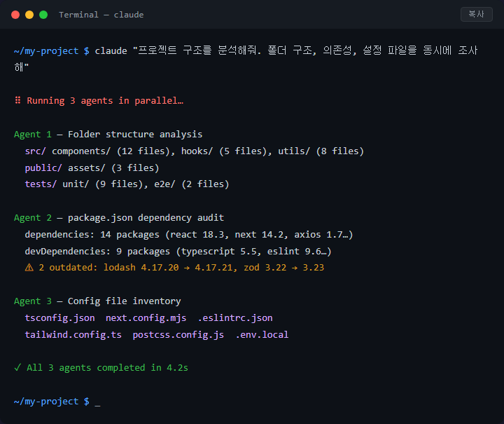Click the warning triangle icon
Screen dimensions: 504x424
click(29, 267)
